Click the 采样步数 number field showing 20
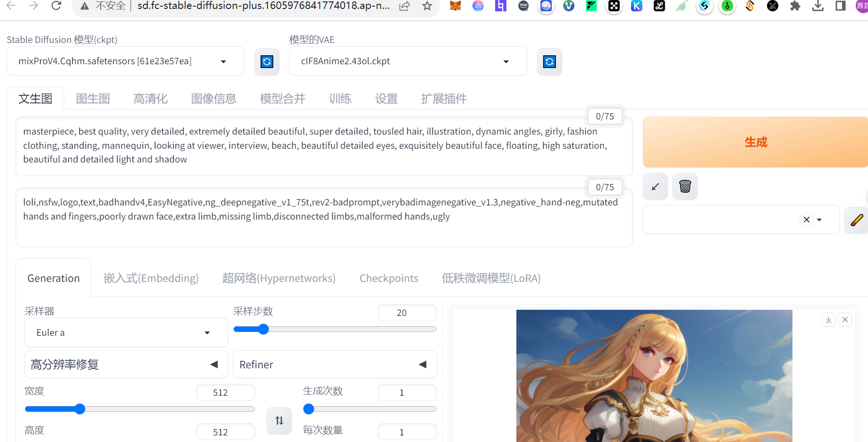 (407, 313)
